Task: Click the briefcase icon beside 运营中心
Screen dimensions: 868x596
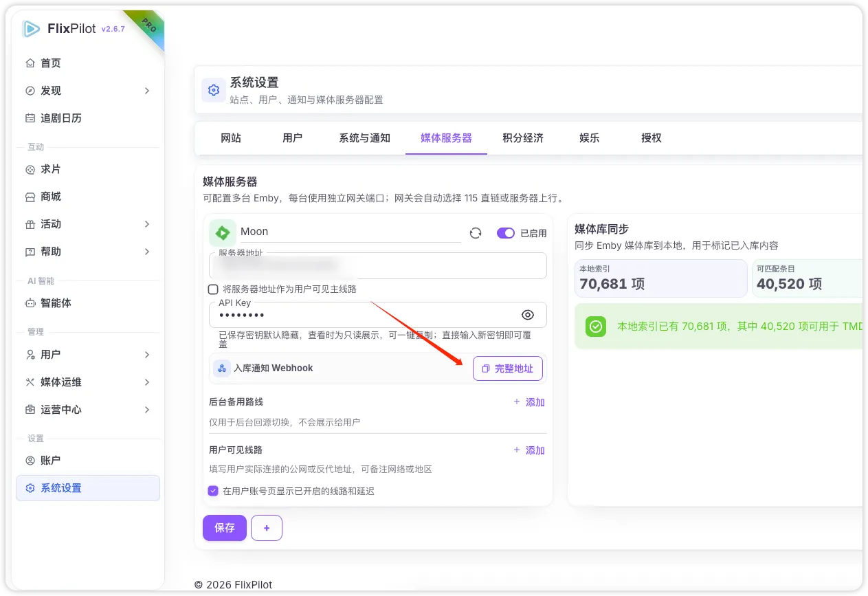Action: click(30, 410)
